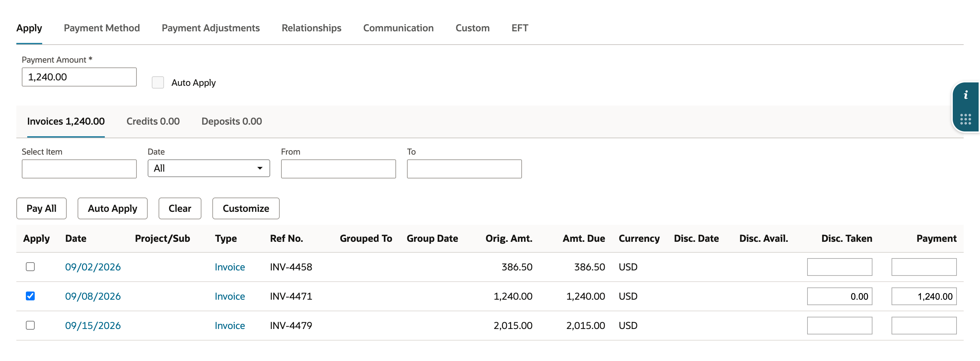Click the USD cell for INV-4471
This screenshot has width=980, height=361.
[x=628, y=296]
